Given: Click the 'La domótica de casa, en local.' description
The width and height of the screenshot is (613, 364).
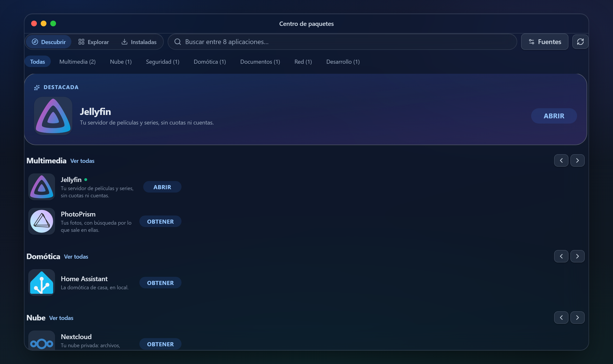Looking at the screenshot, I should pos(95,287).
